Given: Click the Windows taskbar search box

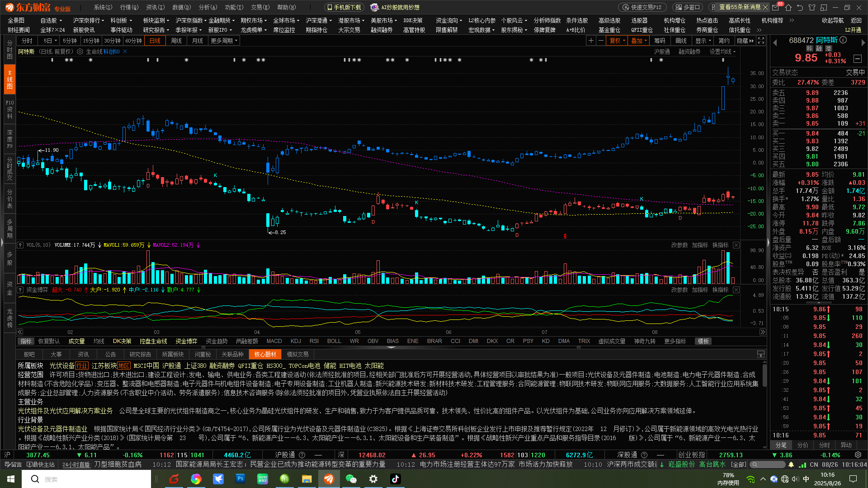Looking at the screenshot, I should (87, 479).
